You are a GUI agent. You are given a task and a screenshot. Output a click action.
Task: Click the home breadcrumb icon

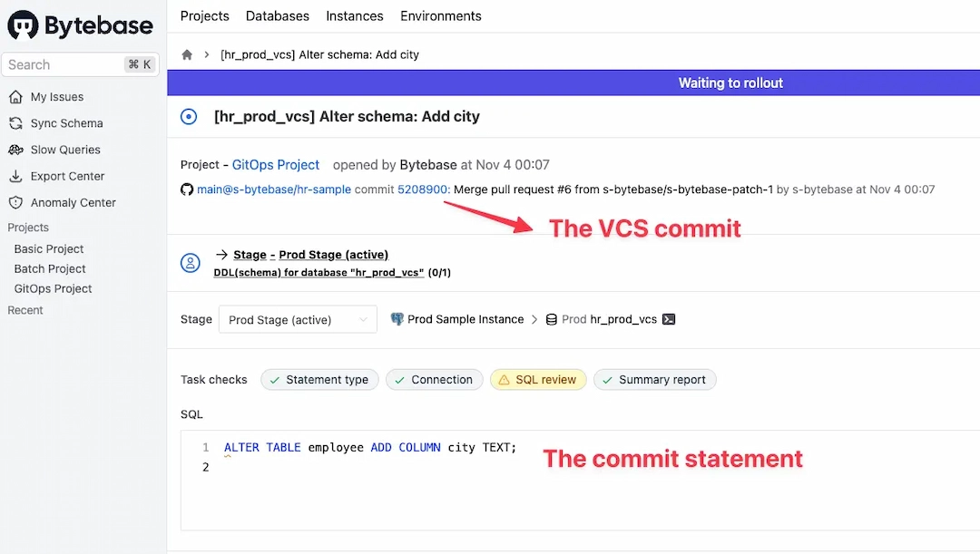coord(187,54)
